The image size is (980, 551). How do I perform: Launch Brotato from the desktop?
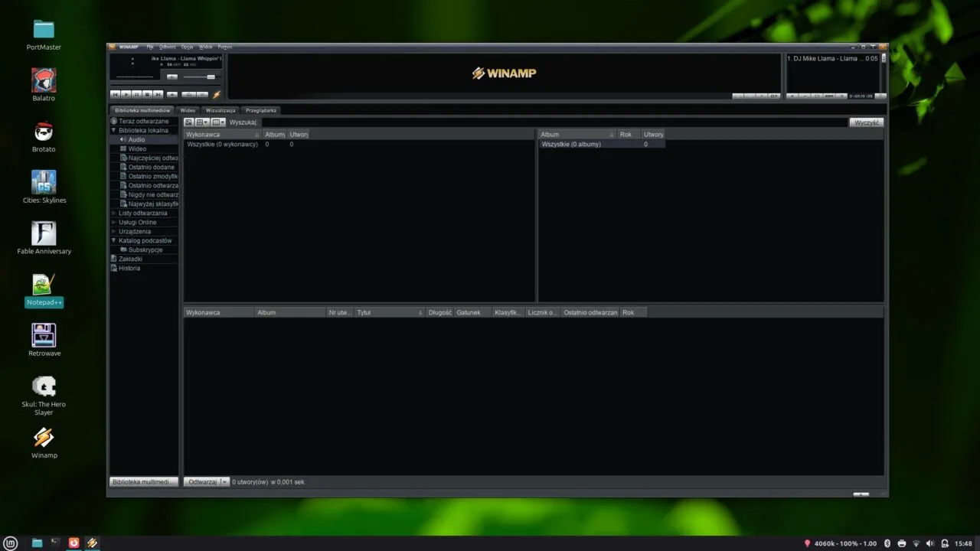point(44,137)
